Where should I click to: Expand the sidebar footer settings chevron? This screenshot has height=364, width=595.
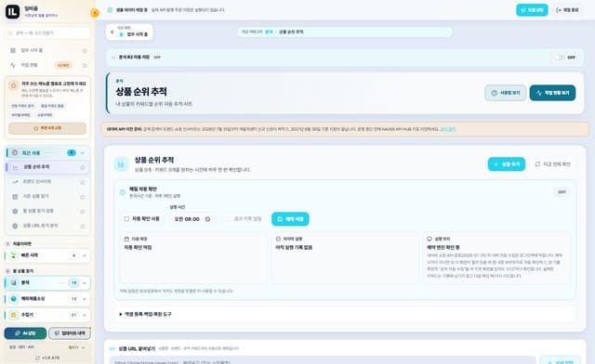click(84, 347)
